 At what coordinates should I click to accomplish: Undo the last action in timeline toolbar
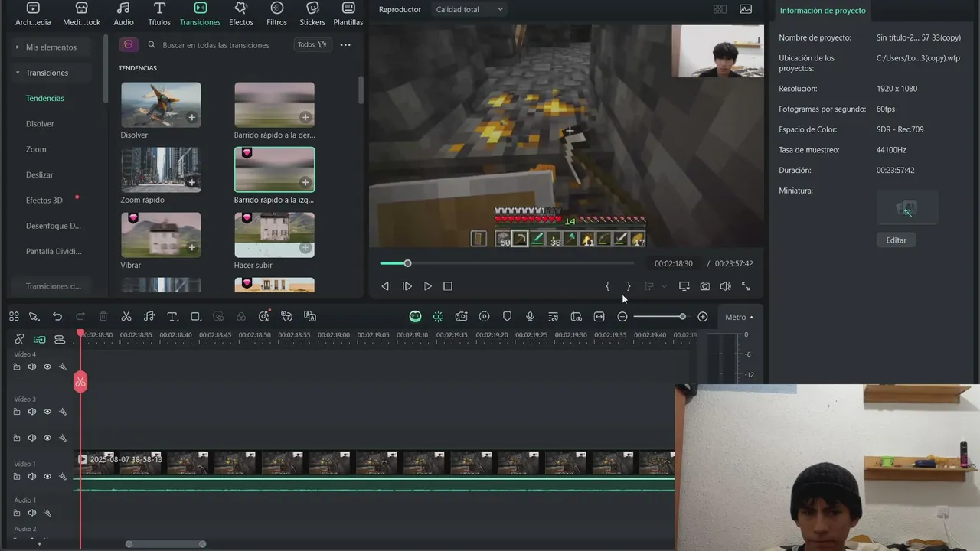tap(57, 316)
